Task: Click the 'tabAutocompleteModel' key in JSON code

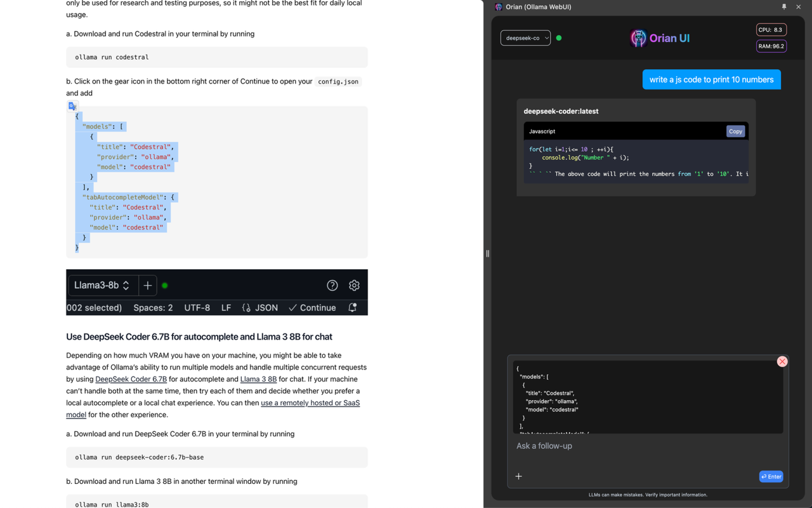Action: [124, 197]
